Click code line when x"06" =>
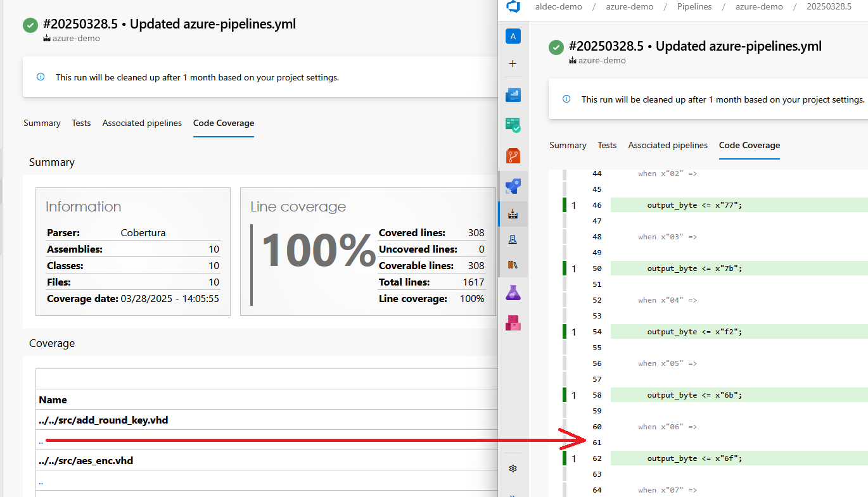The width and height of the screenshot is (868, 497). pos(667,427)
